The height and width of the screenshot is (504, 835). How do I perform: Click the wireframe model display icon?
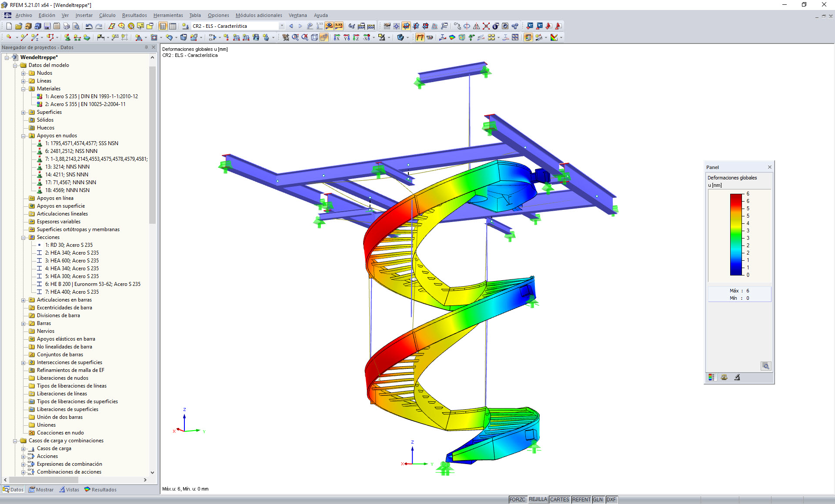coord(314,38)
